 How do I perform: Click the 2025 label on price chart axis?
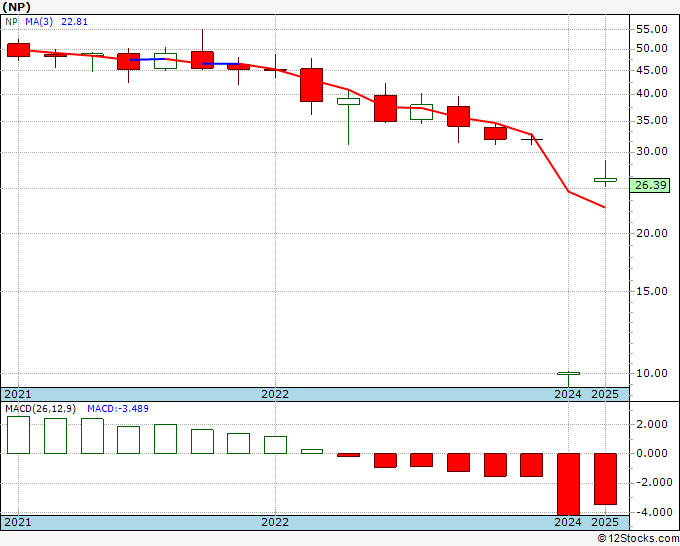pos(605,394)
